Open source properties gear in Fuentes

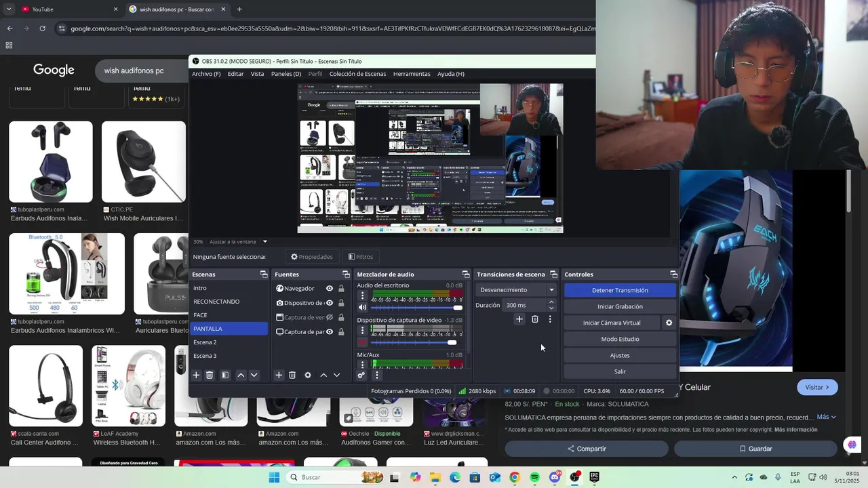308,375
